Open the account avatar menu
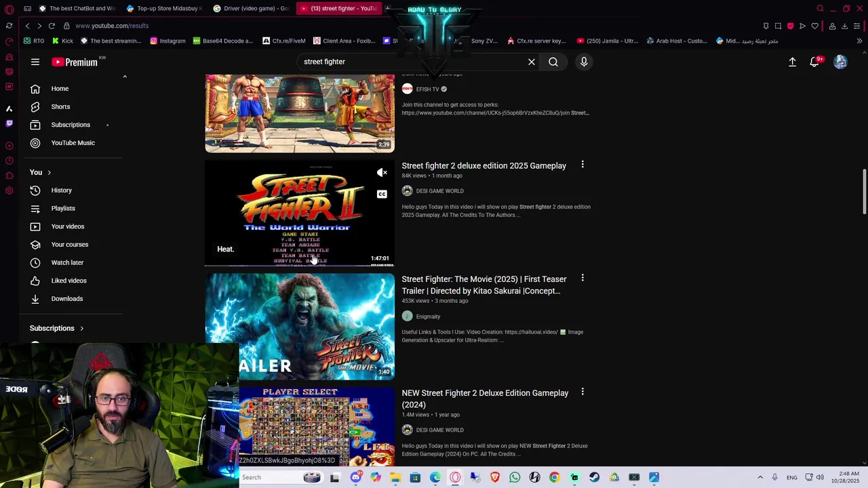Image resolution: width=868 pixels, height=488 pixels. [840, 62]
